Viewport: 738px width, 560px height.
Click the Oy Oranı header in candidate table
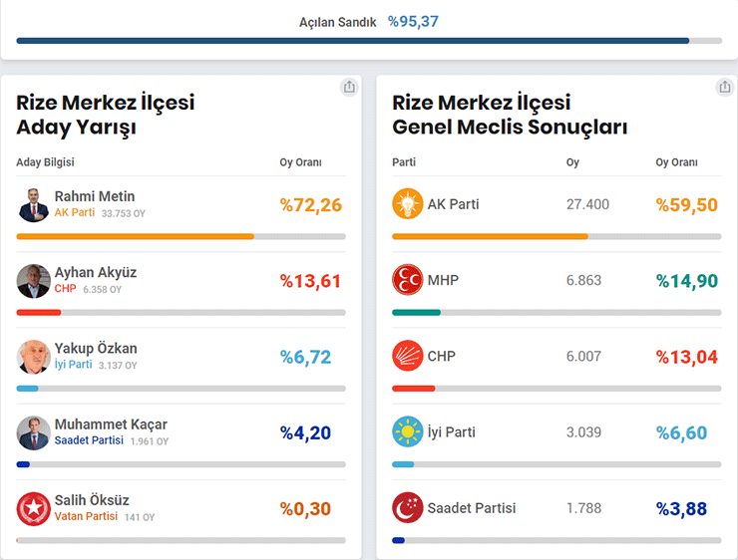click(x=300, y=162)
